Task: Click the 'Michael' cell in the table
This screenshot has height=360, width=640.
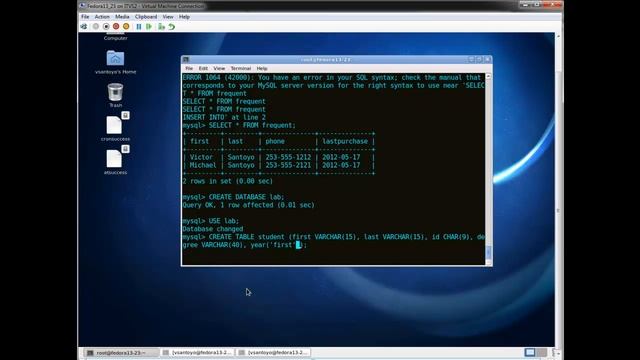Action: click(x=203, y=165)
